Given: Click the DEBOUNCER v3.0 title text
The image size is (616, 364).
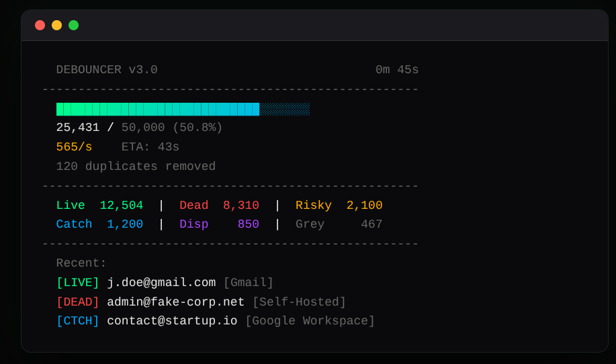Looking at the screenshot, I should [x=107, y=69].
